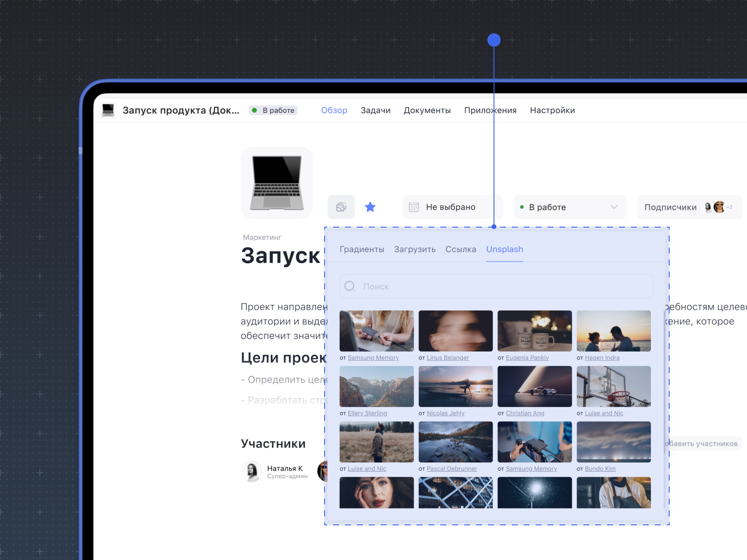Go to Настройки in top navigation
Screen dimensions: 747x560
[x=552, y=110]
